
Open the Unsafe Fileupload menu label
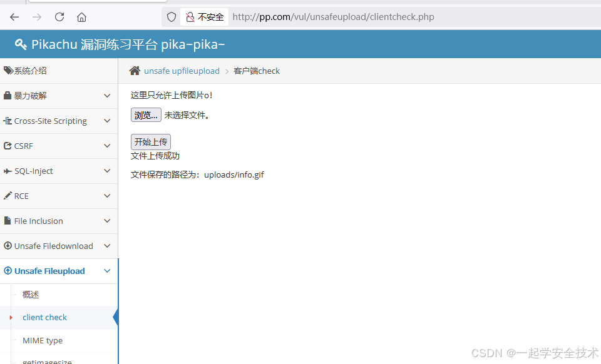coord(49,271)
